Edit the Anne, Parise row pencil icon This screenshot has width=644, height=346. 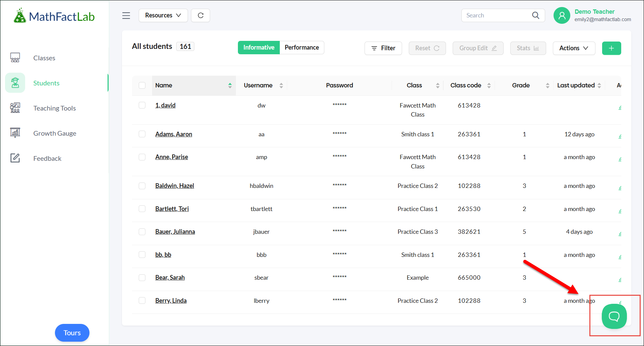coord(620,159)
